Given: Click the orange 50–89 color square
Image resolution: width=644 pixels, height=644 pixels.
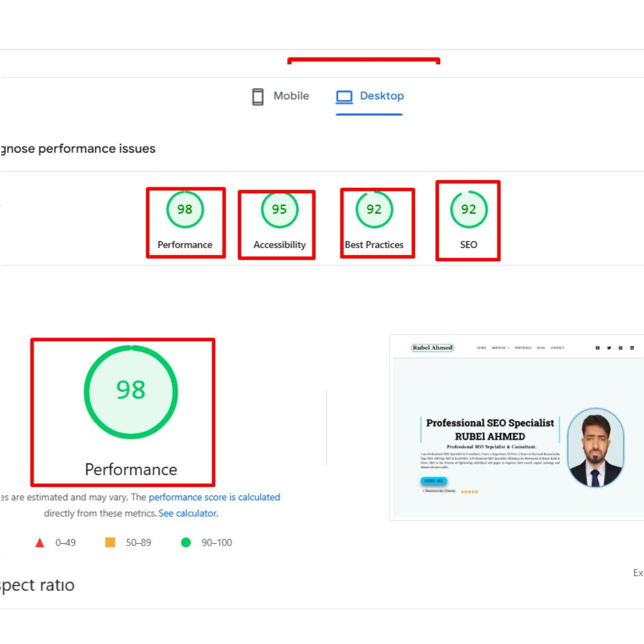Looking at the screenshot, I should [110, 543].
